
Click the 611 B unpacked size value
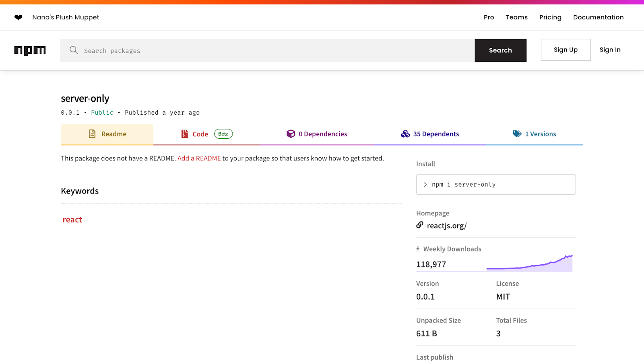click(427, 334)
